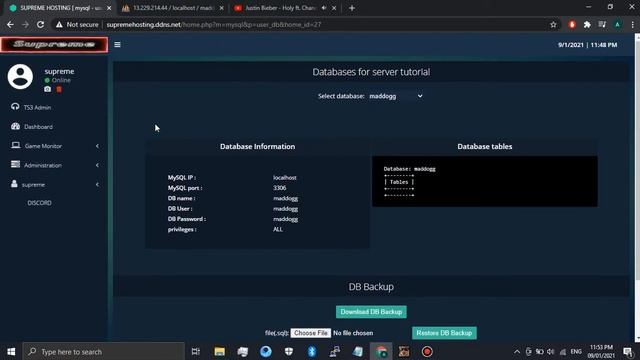Viewport: 640px width, 360px height.
Task: Click the Supreme logo banner
Action: (54, 44)
